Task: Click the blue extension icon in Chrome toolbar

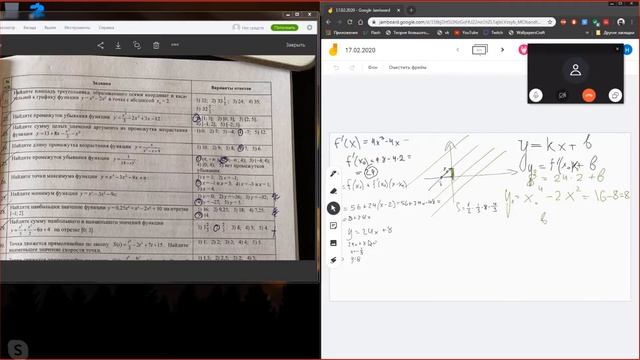Action: coord(584,22)
